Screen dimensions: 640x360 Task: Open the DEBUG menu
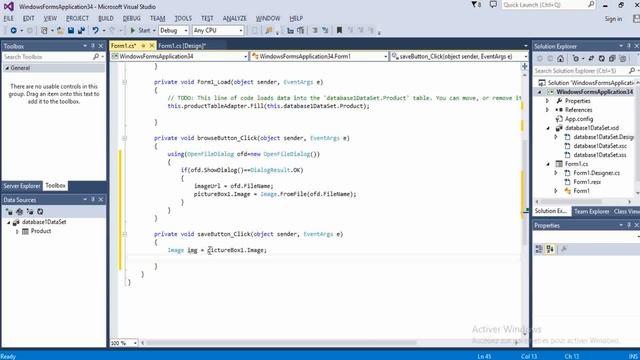tap(131, 18)
